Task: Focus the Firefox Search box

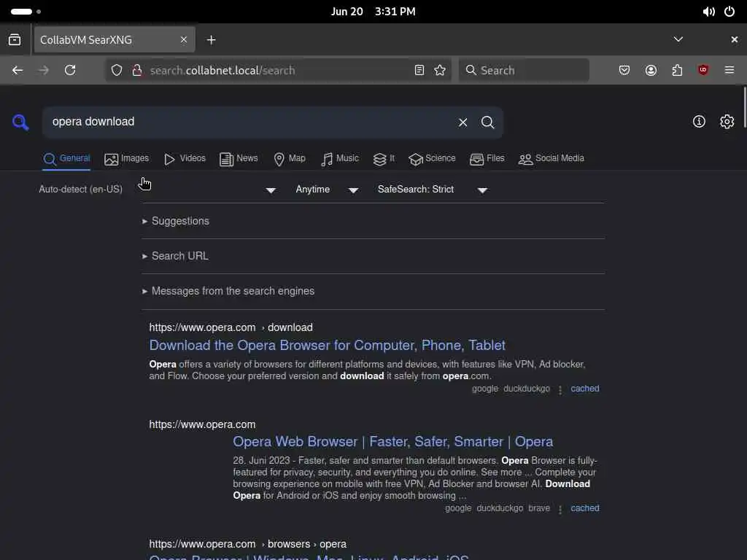Action: (x=524, y=71)
